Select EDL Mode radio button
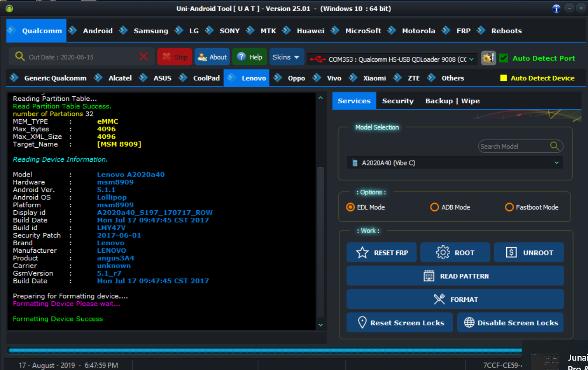 coord(350,207)
